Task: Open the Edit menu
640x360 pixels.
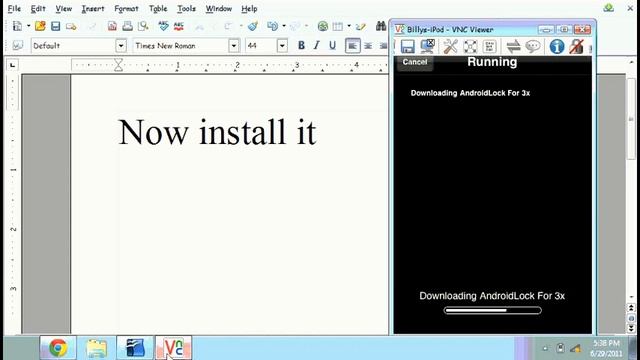Action: point(38,9)
